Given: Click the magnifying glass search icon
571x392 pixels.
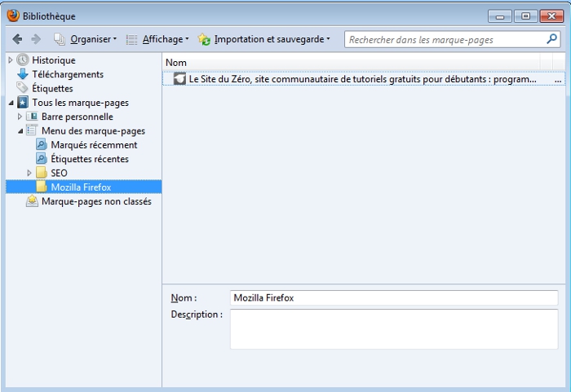Looking at the screenshot, I should pyautogui.click(x=551, y=39).
